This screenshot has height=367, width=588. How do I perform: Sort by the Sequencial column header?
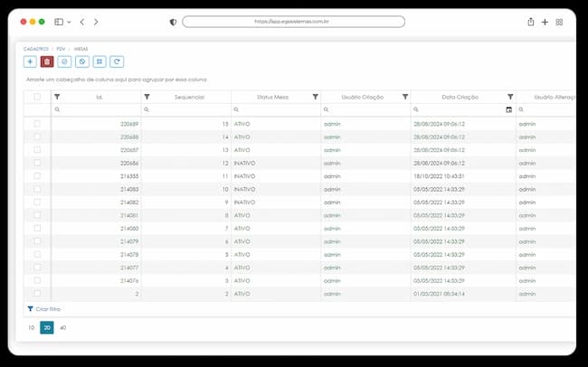tap(189, 97)
